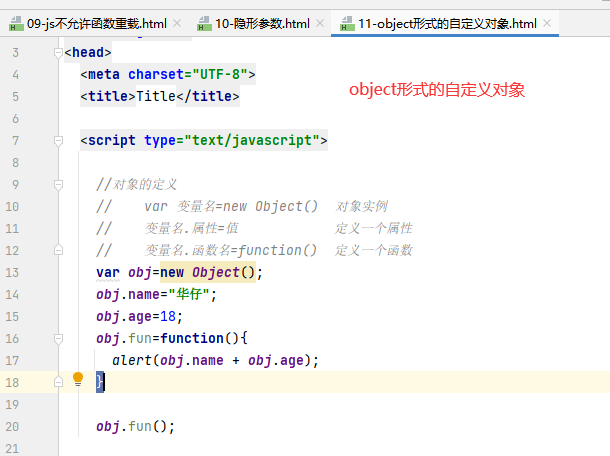This screenshot has width=610, height=456.
Task: Click the HTML file icon on the 09-js tab
Action: (16, 24)
